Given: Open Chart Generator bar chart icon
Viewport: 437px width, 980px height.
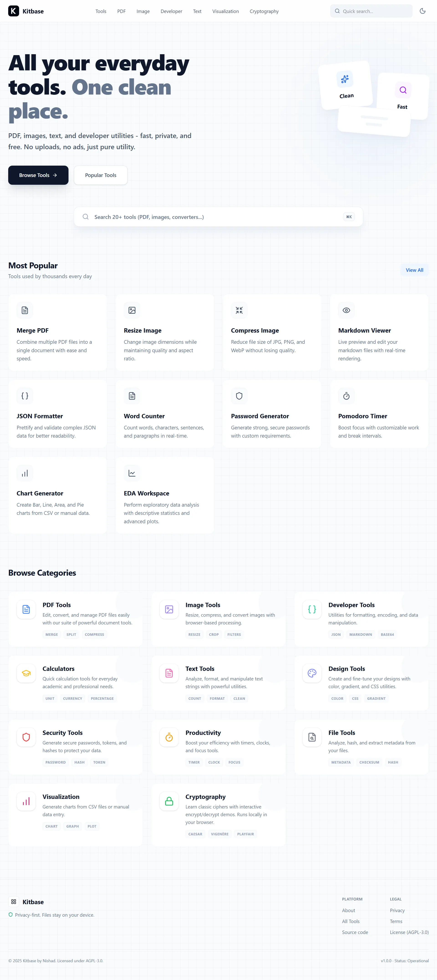Looking at the screenshot, I should 25,473.
